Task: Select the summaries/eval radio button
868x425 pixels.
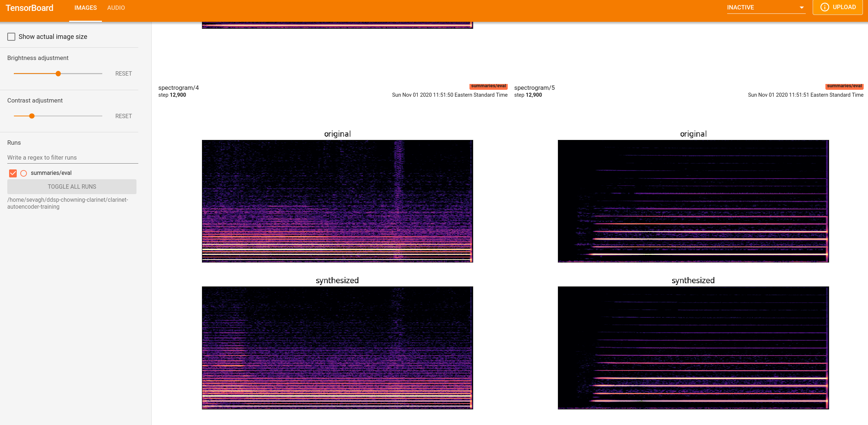Action: pos(24,173)
